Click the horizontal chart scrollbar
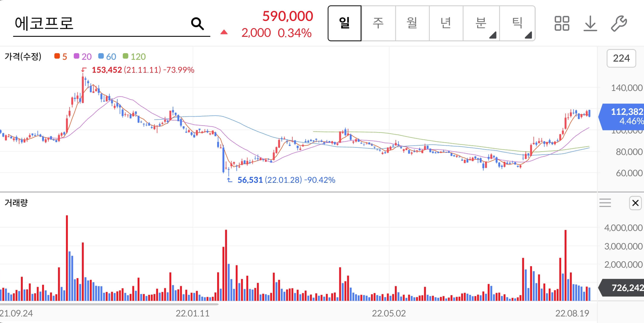This screenshot has width=644, height=323. [x=109, y=304]
